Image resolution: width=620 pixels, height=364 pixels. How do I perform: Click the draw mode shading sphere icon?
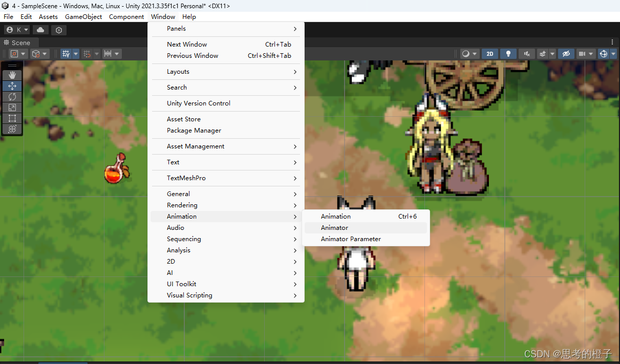pos(465,54)
